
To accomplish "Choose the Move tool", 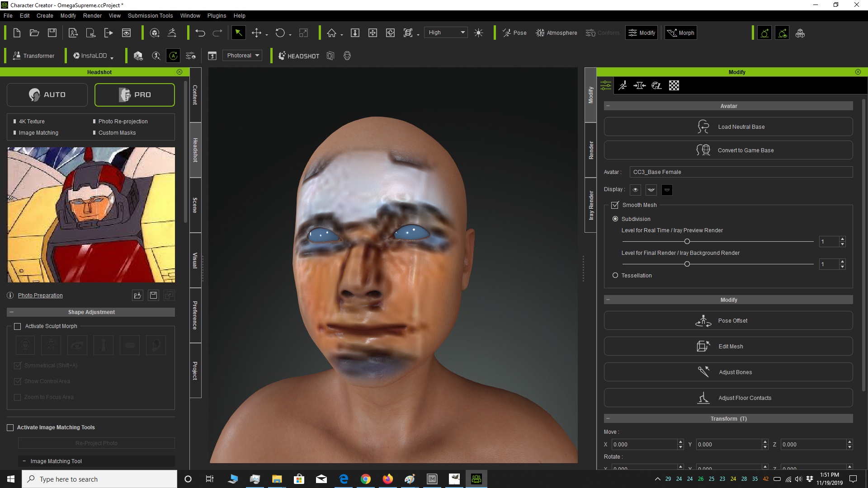I will click(256, 33).
